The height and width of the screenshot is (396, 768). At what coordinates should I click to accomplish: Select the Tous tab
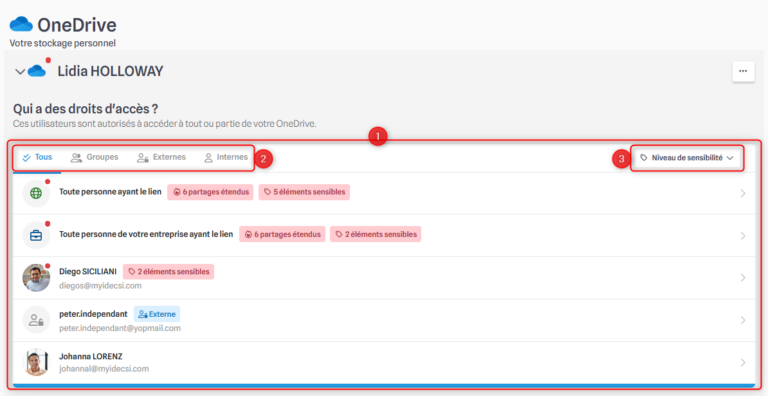tap(38, 157)
